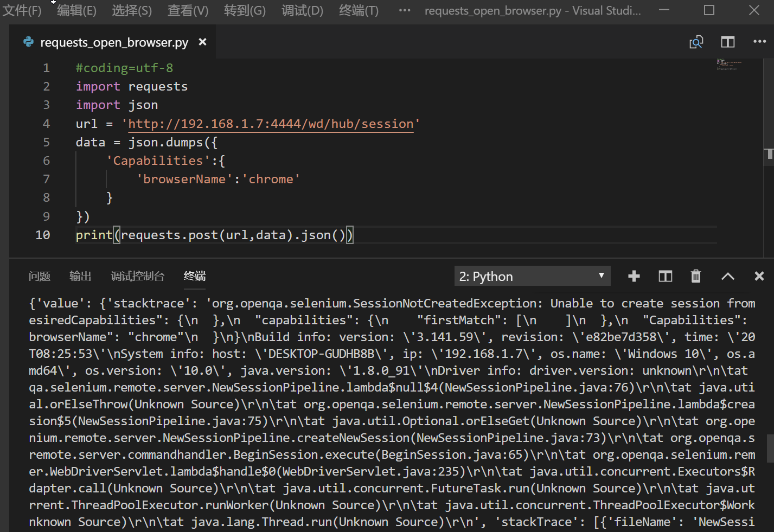Switch to the 问题 panel tab
Screen dimensions: 774x532
40,276
